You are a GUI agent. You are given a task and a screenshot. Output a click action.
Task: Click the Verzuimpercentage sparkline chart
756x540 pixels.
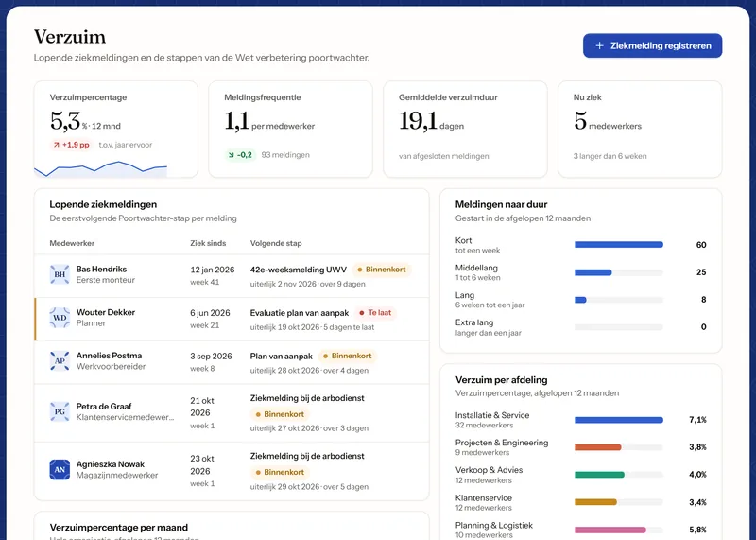click(101, 169)
